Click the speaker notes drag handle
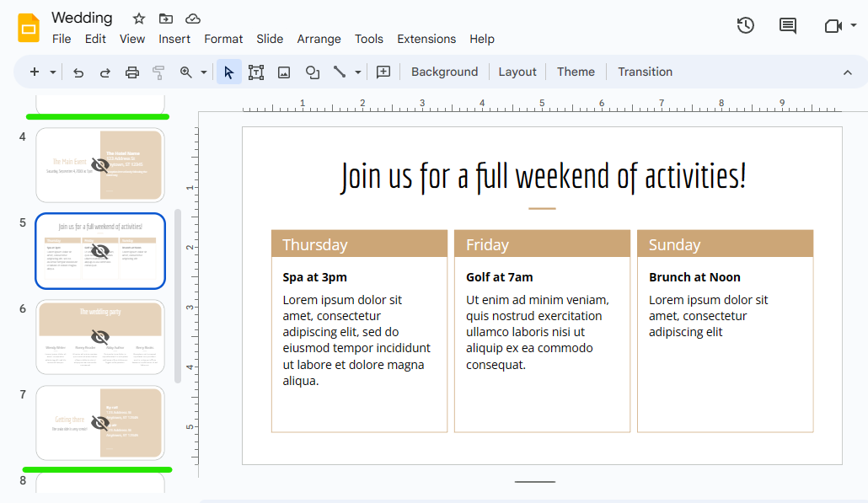This screenshot has height=503, width=868. pos(535,482)
